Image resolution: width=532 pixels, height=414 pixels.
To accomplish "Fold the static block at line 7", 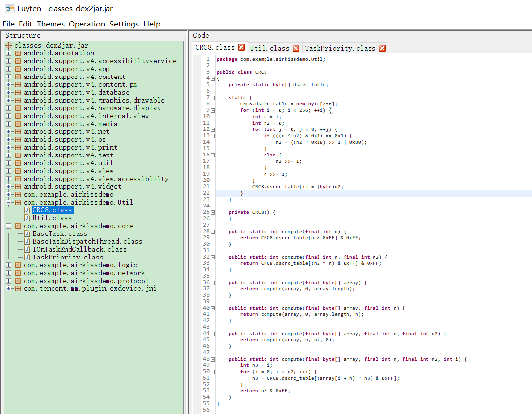I will click(x=213, y=98).
